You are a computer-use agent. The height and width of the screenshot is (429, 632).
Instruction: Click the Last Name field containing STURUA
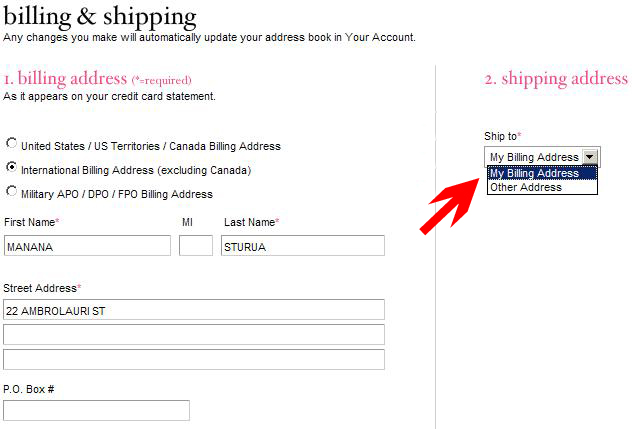pyautogui.click(x=303, y=246)
